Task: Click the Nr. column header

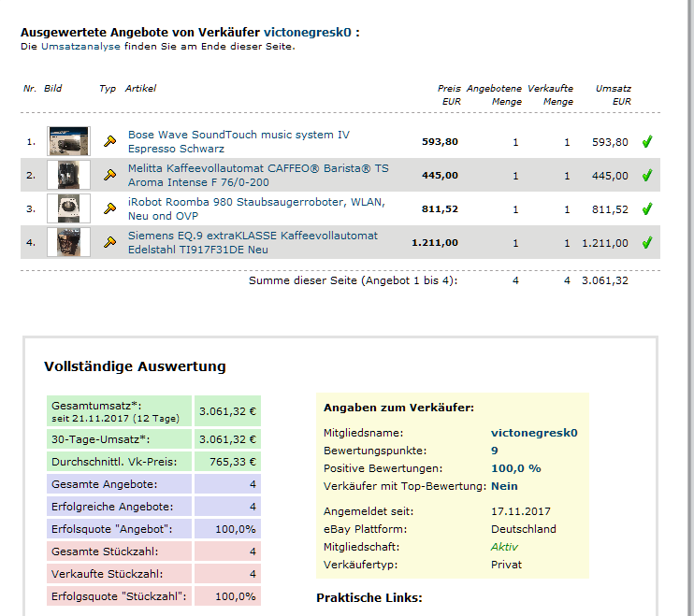Action: pos(30,89)
